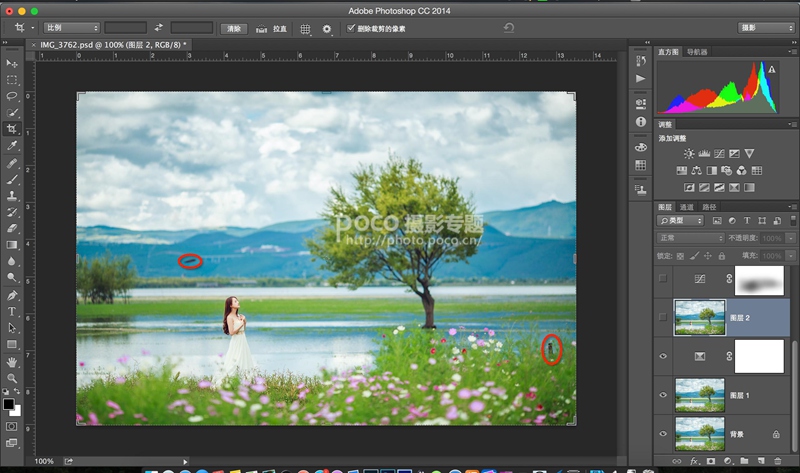Select the Clone Stamp tool
Screen dimensions: 800x473
click(x=12, y=196)
